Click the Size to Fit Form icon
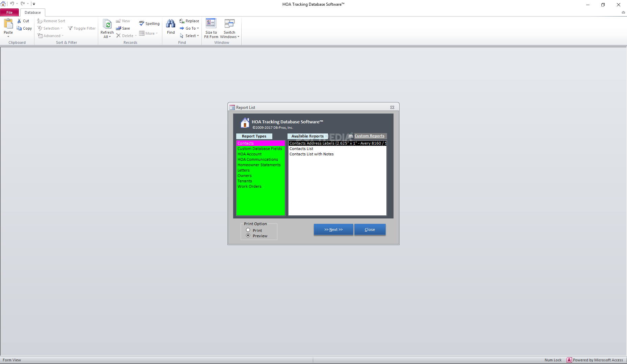This screenshot has width=627, height=364. click(211, 24)
